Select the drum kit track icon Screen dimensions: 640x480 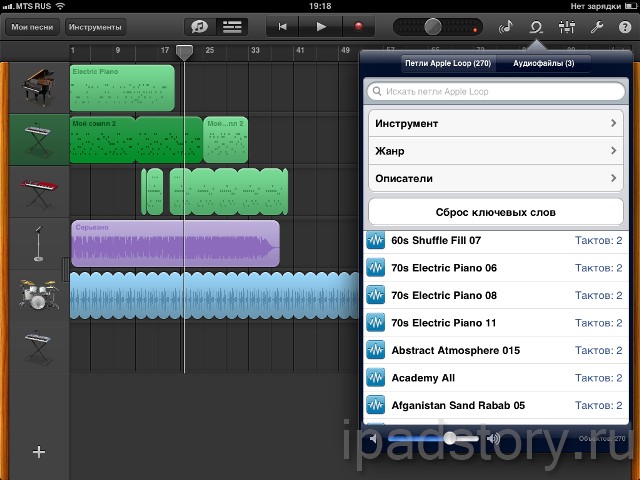tap(39, 295)
